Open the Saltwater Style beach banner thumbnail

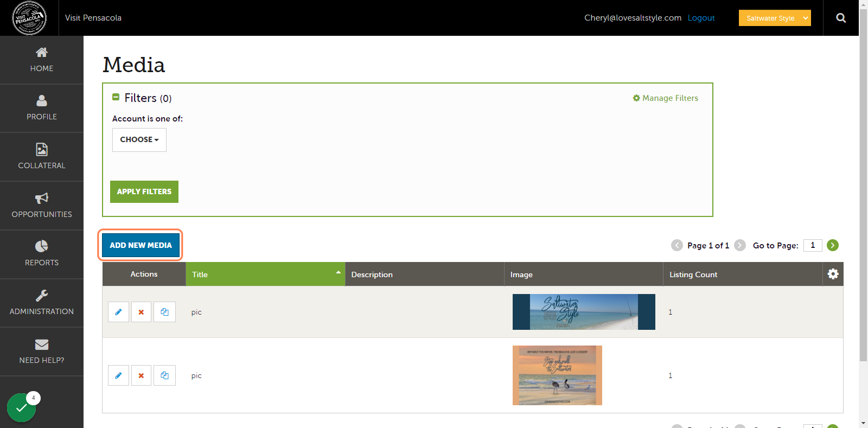584,312
